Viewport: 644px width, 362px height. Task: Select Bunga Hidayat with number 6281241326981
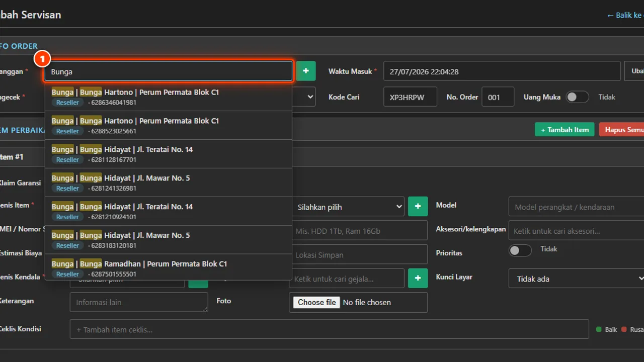click(x=169, y=183)
